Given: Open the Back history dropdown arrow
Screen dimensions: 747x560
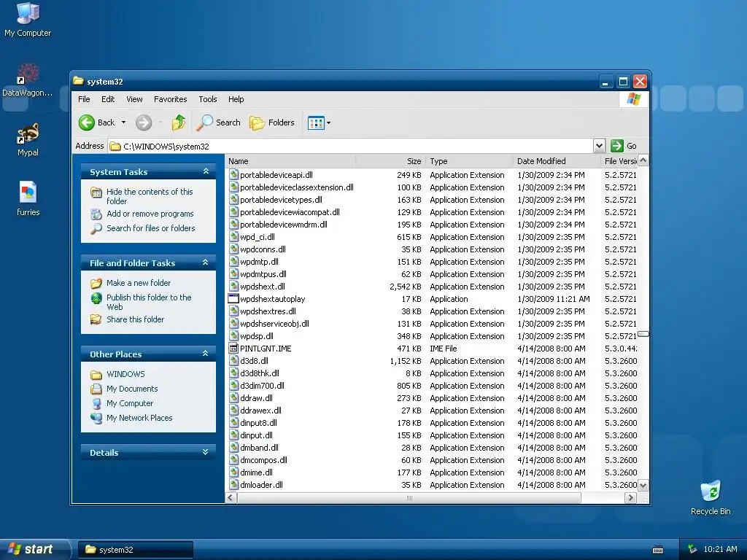Looking at the screenshot, I should coord(123,122).
